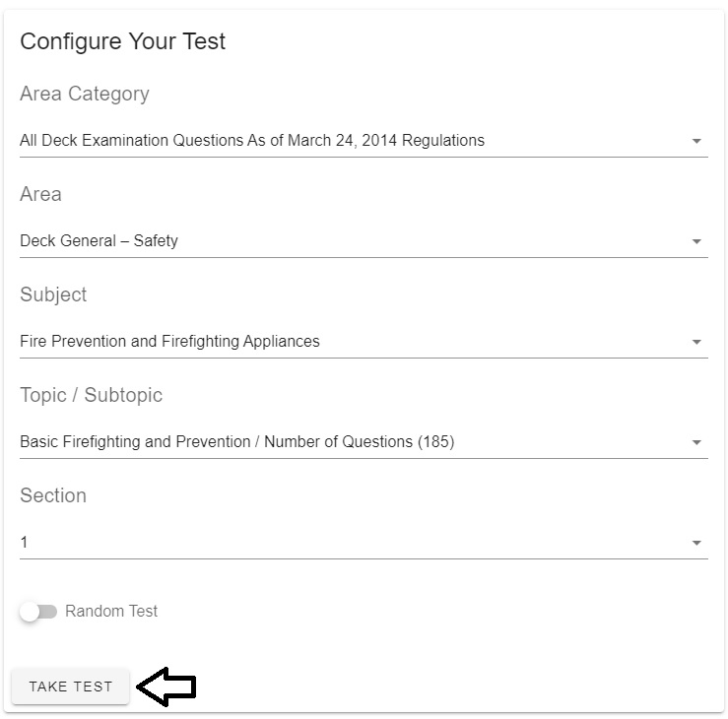This screenshot has width=728, height=719.
Task: Click the Topic / Subtopic caret icon
Action: pos(695,442)
